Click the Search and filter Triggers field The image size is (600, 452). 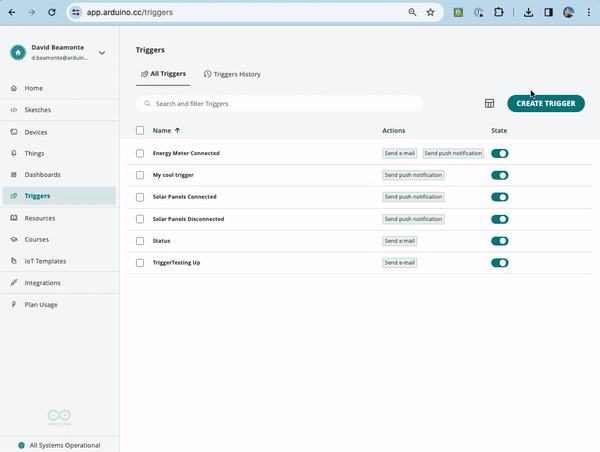279,104
